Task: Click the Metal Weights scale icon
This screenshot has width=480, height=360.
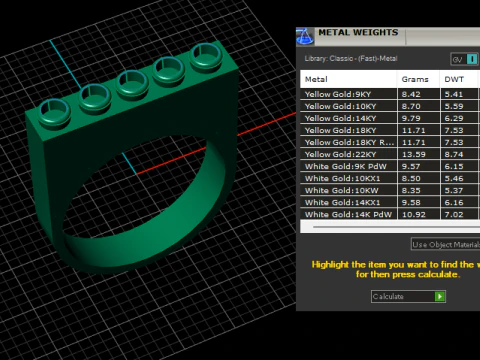Action: [x=305, y=36]
